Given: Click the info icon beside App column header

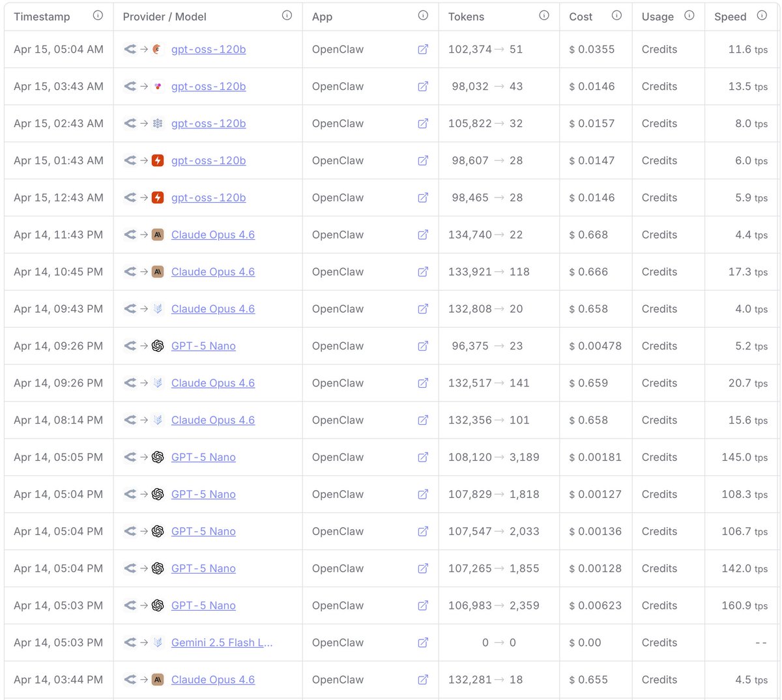Looking at the screenshot, I should tap(423, 15).
